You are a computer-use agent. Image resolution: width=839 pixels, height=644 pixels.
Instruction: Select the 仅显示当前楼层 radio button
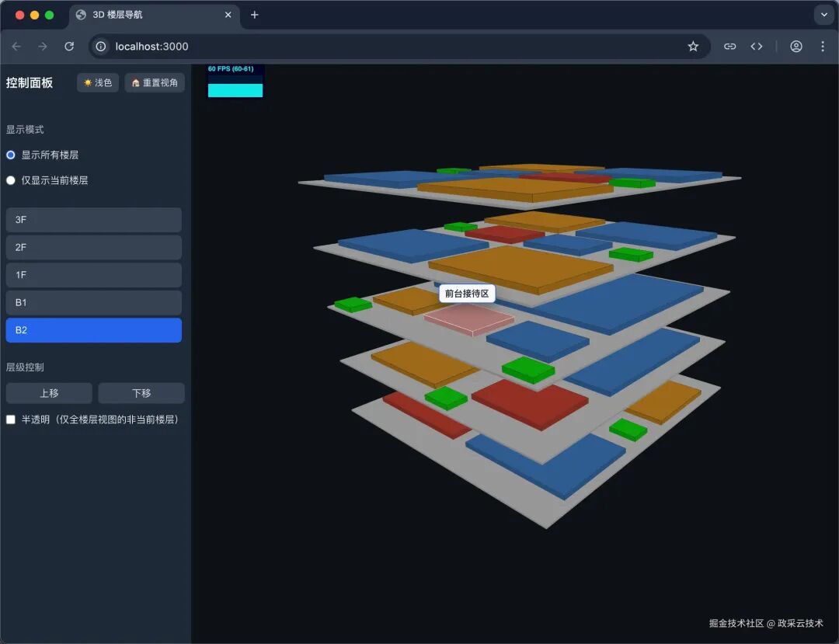click(11, 180)
